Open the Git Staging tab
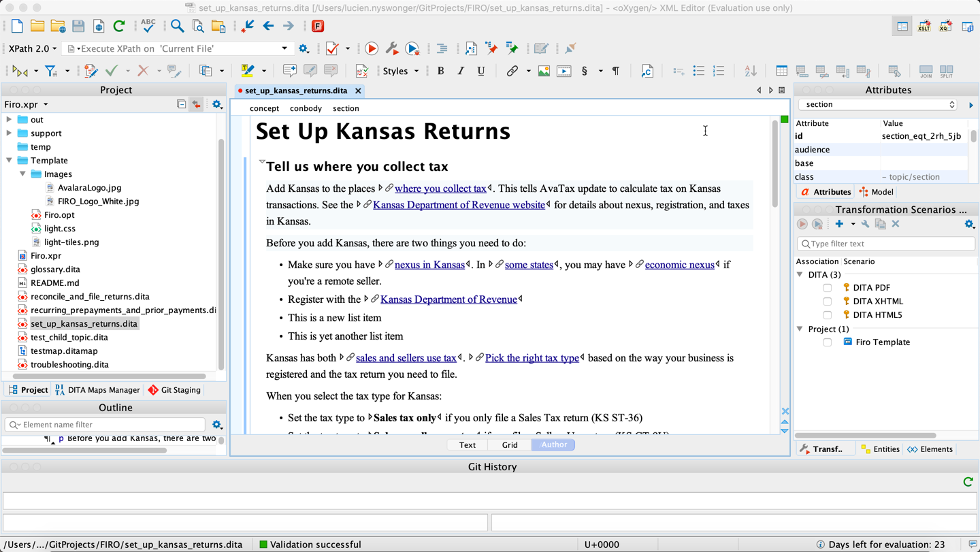The width and height of the screenshot is (980, 552). click(174, 390)
